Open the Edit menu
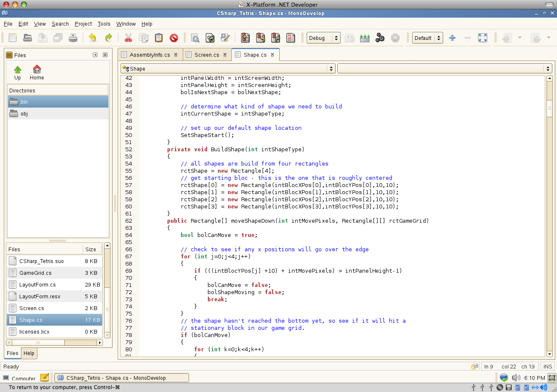The image size is (557, 392). pyautogui.click(x=24, y=24)
